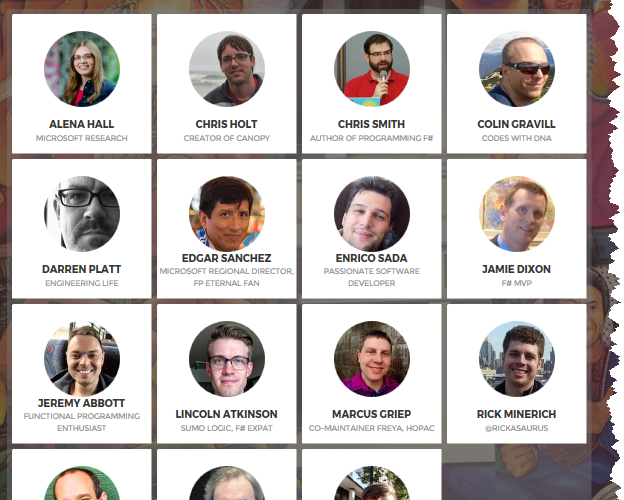Select Chris Smith's avatar with microphone
The image size is (624, 500).
[x=372, y=69]
